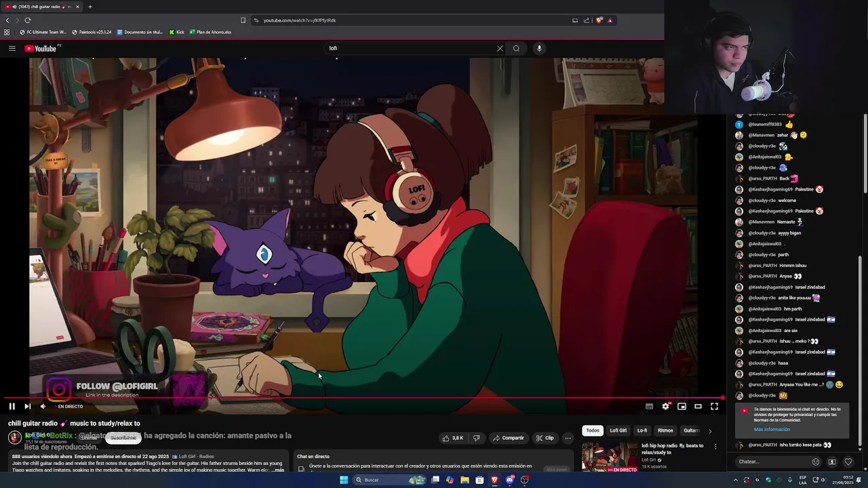Enter fullscreen mode

(714, 406)
